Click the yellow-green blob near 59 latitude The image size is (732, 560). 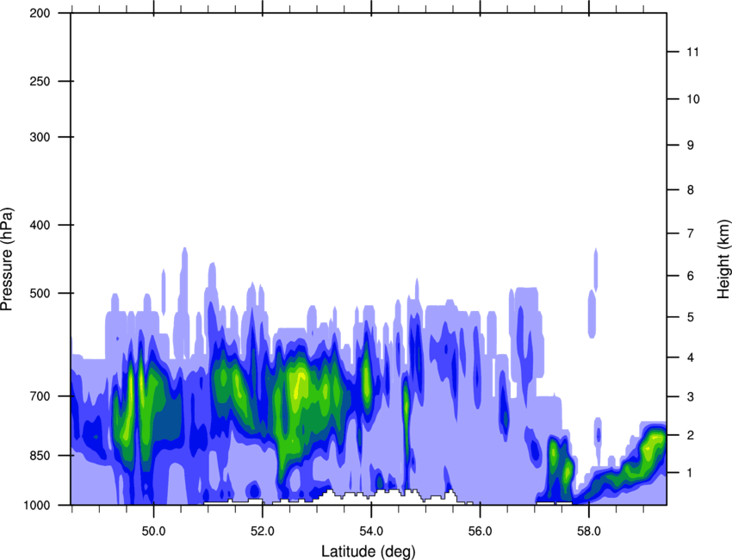point(650,446)
